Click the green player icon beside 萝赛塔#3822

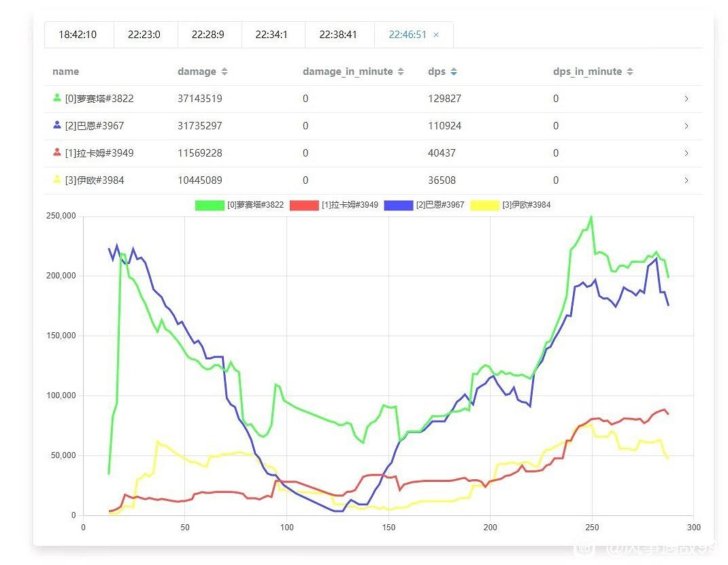tap(57, 98)
